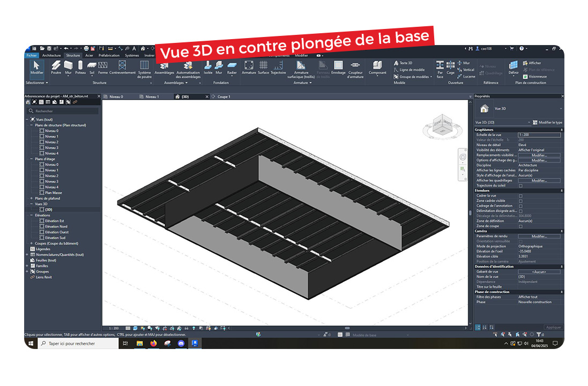Image resolution: width=588 pixels, height=386 pixels.
Task: Collapse the Caméra properties section
Action: pyautogui.click(x=562, y=231)
